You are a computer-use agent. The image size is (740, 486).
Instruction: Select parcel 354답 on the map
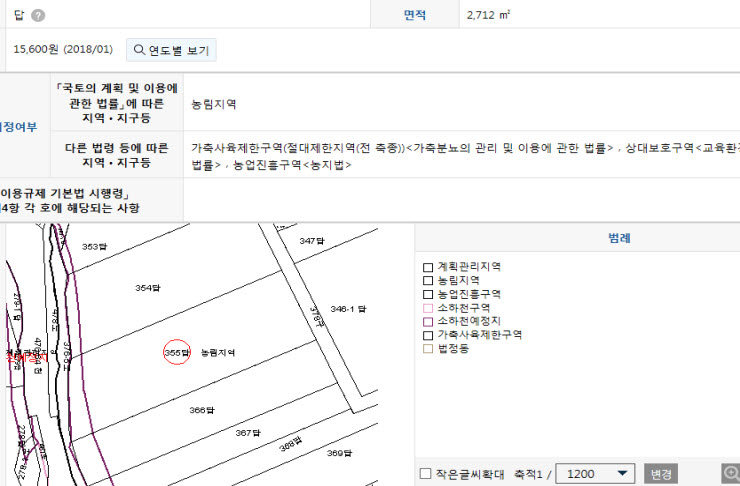tap(148, 288)
